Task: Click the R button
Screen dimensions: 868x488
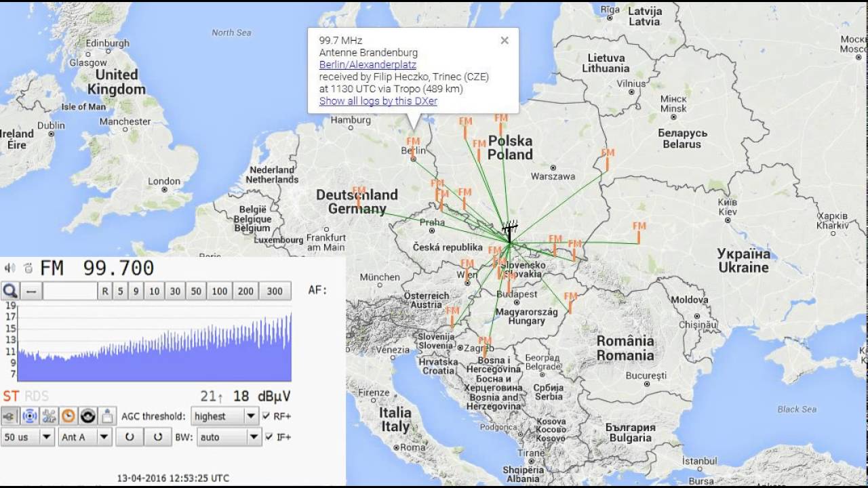Action: (105, 291)
